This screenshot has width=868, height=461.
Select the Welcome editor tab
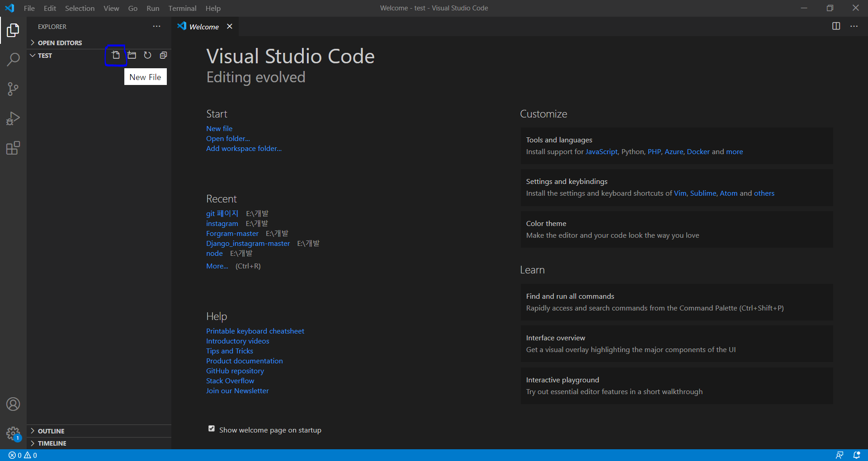204,27
